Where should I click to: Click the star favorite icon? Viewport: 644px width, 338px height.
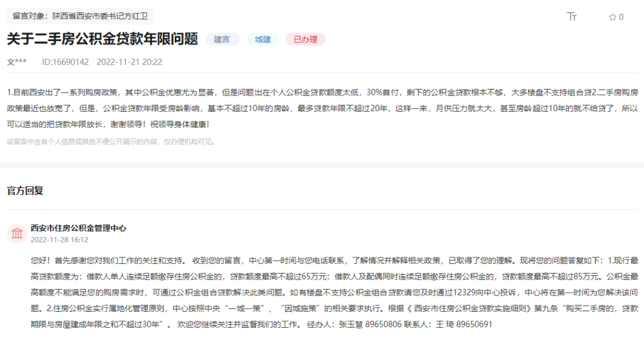tap(612, 17)
